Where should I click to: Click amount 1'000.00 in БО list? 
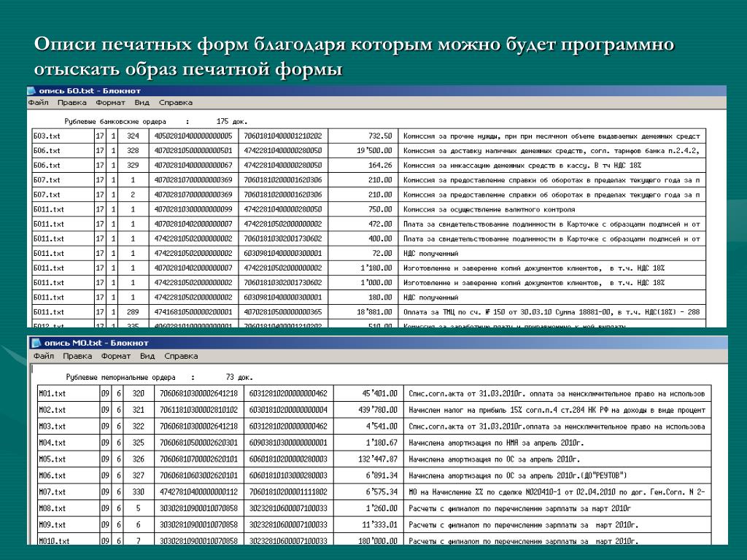[x=376, y=282]
